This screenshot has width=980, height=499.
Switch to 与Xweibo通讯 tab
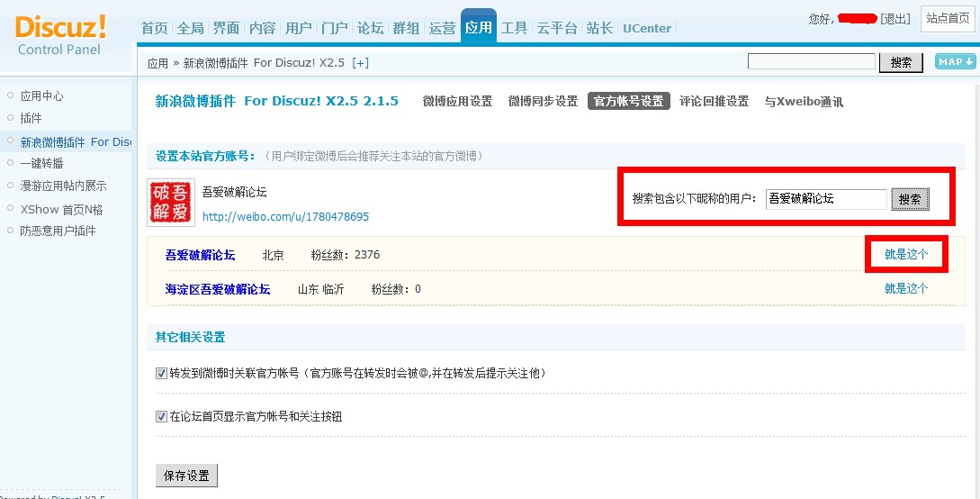click(804, 101)
